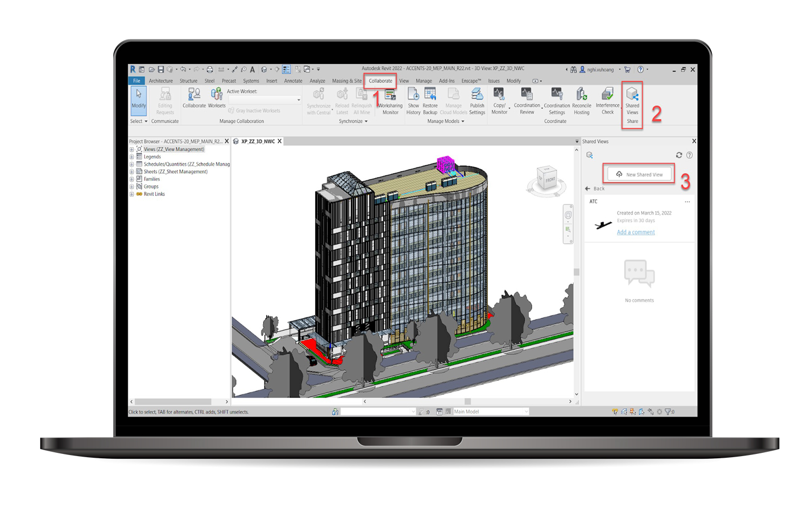Close the XP_ZZ_3D_NWC view tab

point(279,141)
